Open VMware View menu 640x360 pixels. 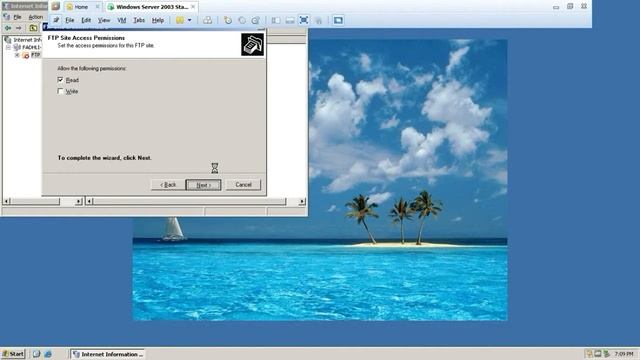pyautogui.click(x=104, y=20)
